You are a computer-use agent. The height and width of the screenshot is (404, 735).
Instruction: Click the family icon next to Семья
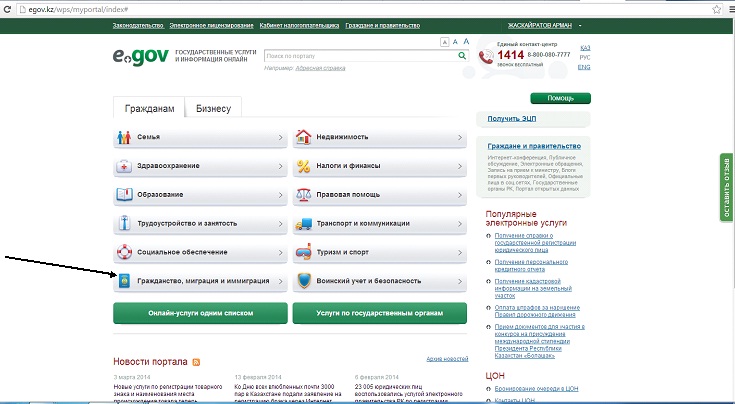[x=124, y=137]
